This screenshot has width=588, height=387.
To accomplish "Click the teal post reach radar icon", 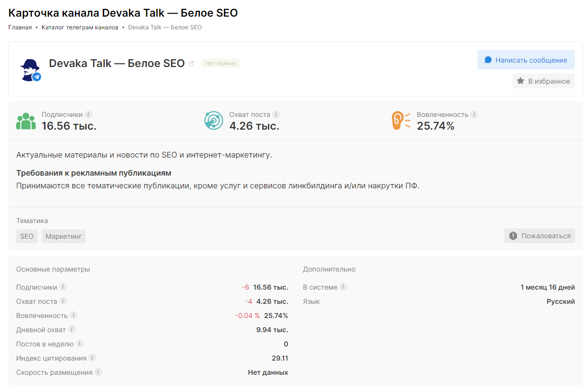I will click(214, 121).
